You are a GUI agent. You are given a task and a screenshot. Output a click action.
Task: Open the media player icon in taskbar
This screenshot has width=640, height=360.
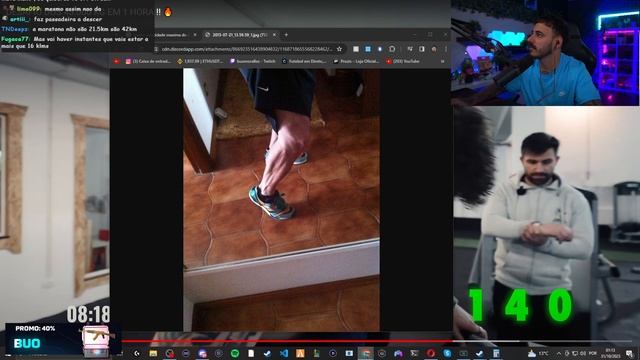[x=333, y=353]
